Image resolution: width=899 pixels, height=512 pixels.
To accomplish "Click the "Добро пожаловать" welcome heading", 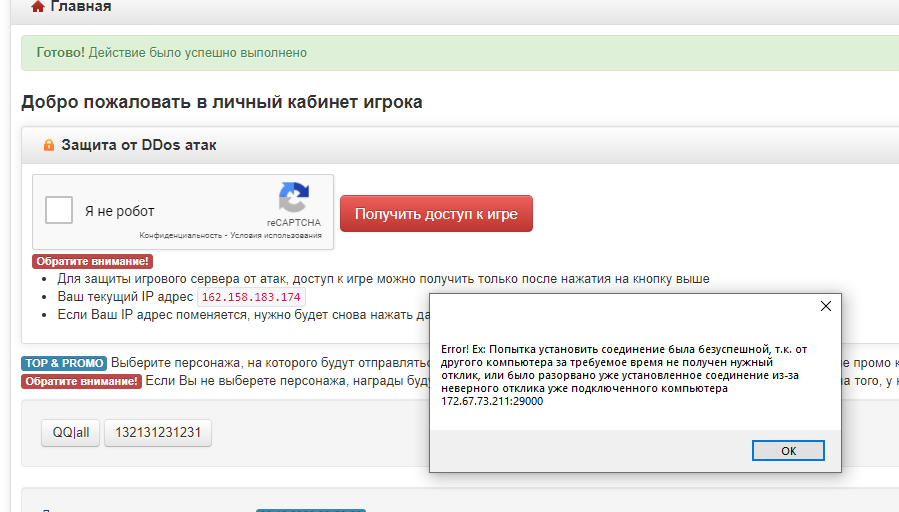I will coord(221,102).
